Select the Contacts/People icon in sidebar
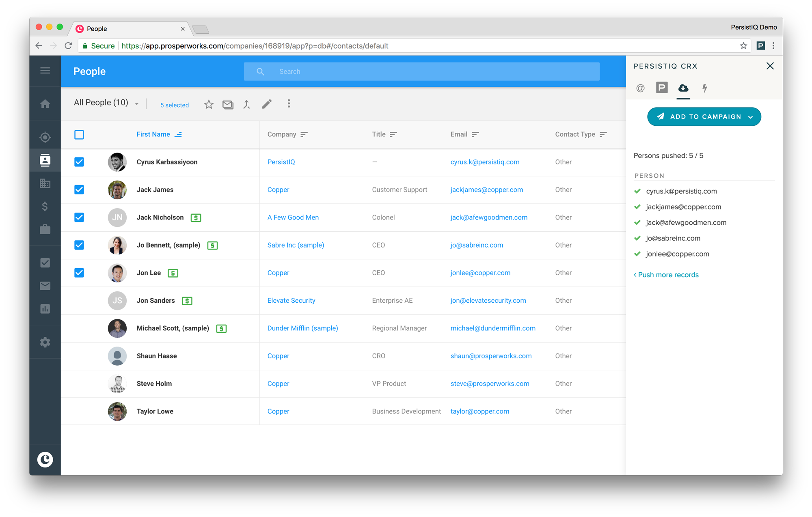Viewport: 812px width, 517px height. (45, 160)
